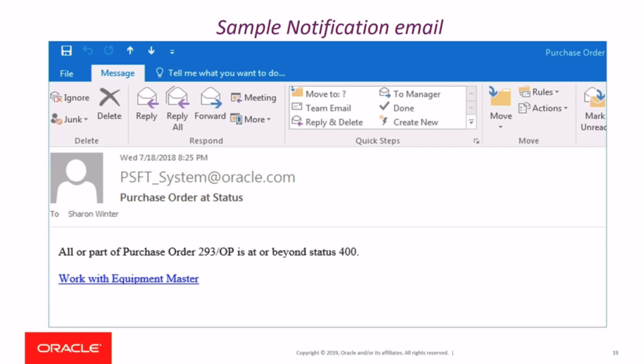Select the Message ribbon tab
Screen dimensions: 642x364
pyautogui.click(x=118, y=73)
